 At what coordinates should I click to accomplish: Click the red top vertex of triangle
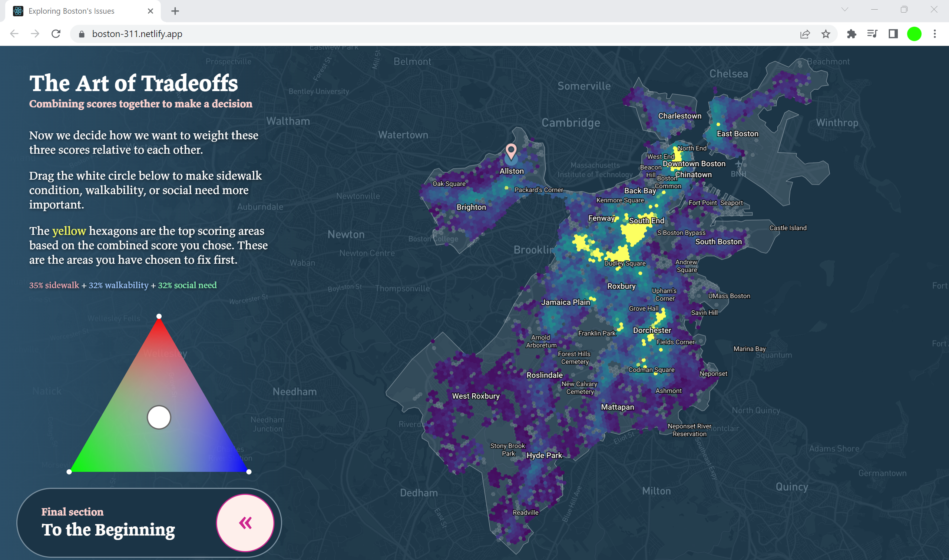(159, 316)
